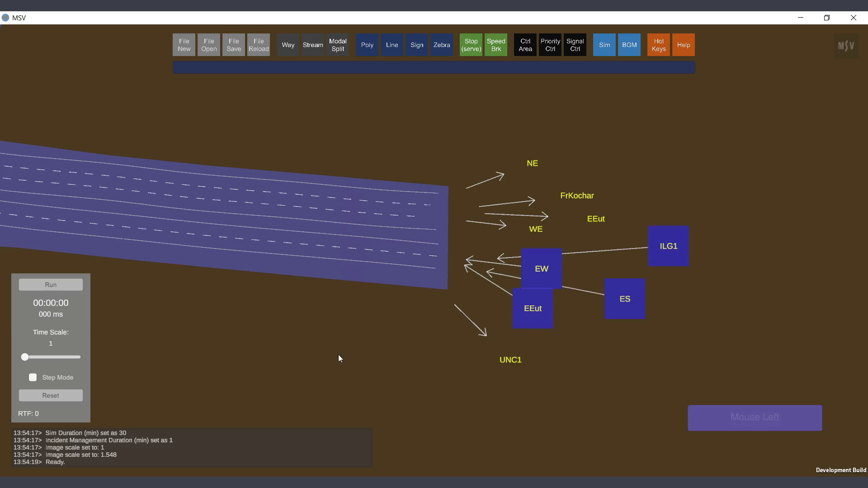Activate the Stop (serve) tool
The width and height of the screenshot is (868, 488).
[471, 45]
